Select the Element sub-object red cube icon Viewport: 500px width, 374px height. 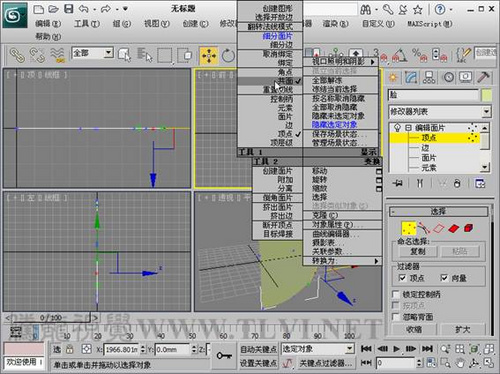(468, 228)
